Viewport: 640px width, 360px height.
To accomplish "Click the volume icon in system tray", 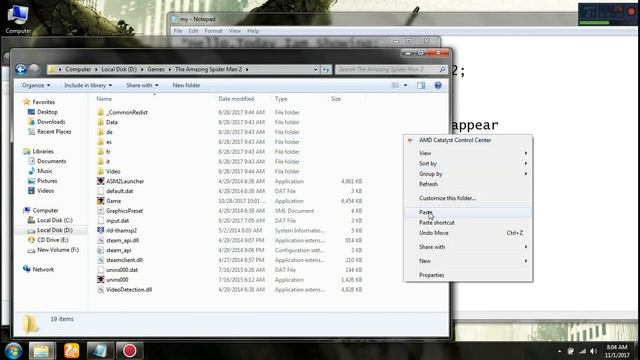I will pyautogui.click(x=593, y=351).
